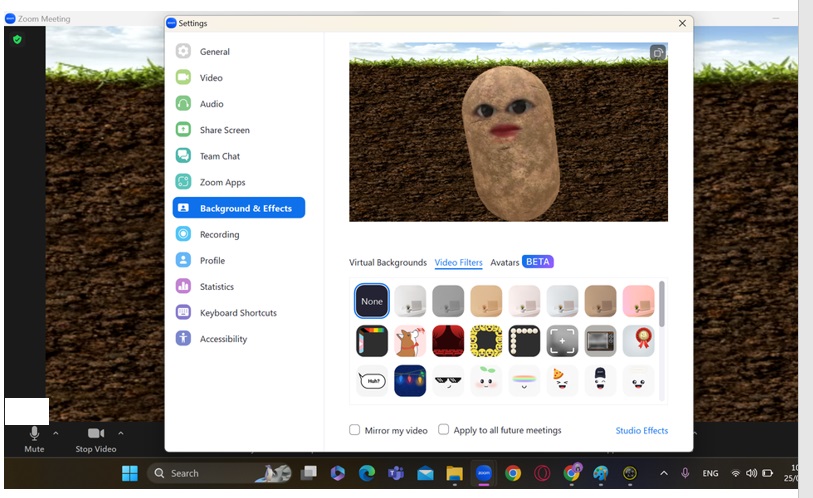
Task: Stop Video in the meeting toolbar
Action: click(x=96, y=438)
